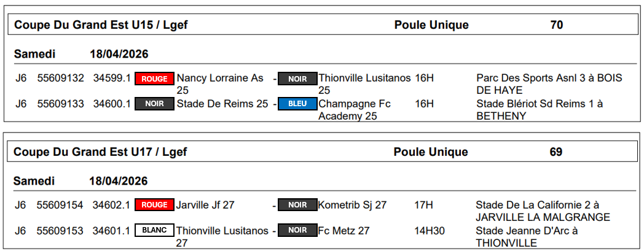
Task: Click the Fc Metz 27 team name
Action: [344, 231]
